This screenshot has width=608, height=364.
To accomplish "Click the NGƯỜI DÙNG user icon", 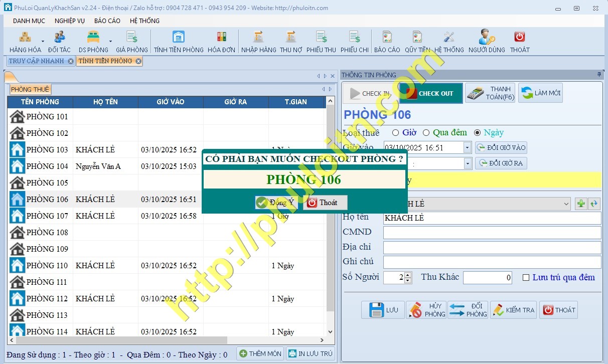I will (486, 40).
